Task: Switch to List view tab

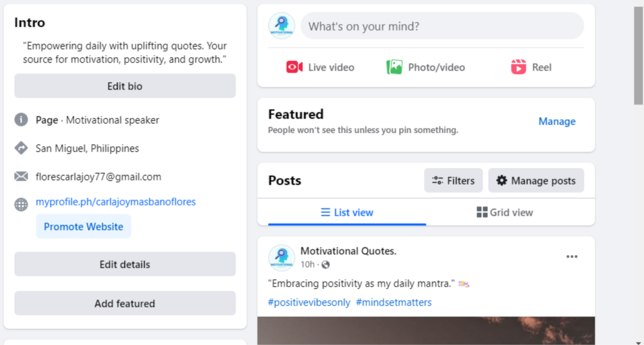Action: 347,212
